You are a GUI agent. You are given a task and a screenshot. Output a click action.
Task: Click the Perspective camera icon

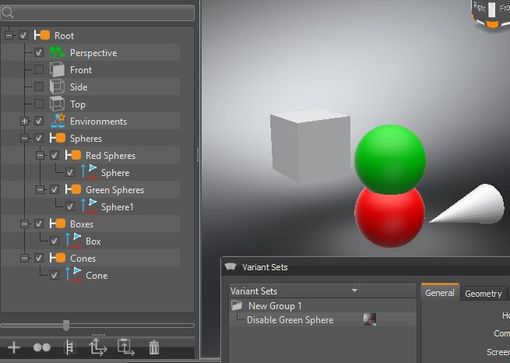coord(57,52)
